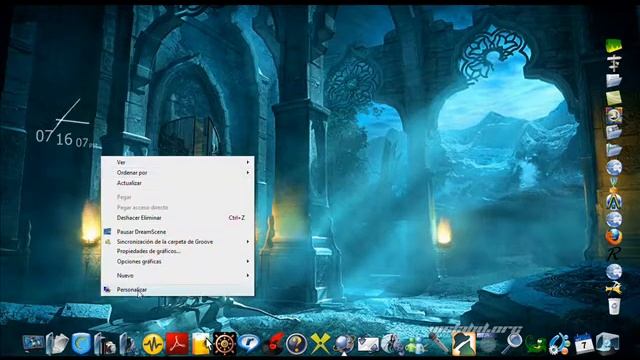The image size is (640, 360).
Task: Open the blue gear swirl icon
Action: click(x=559, y=344)
